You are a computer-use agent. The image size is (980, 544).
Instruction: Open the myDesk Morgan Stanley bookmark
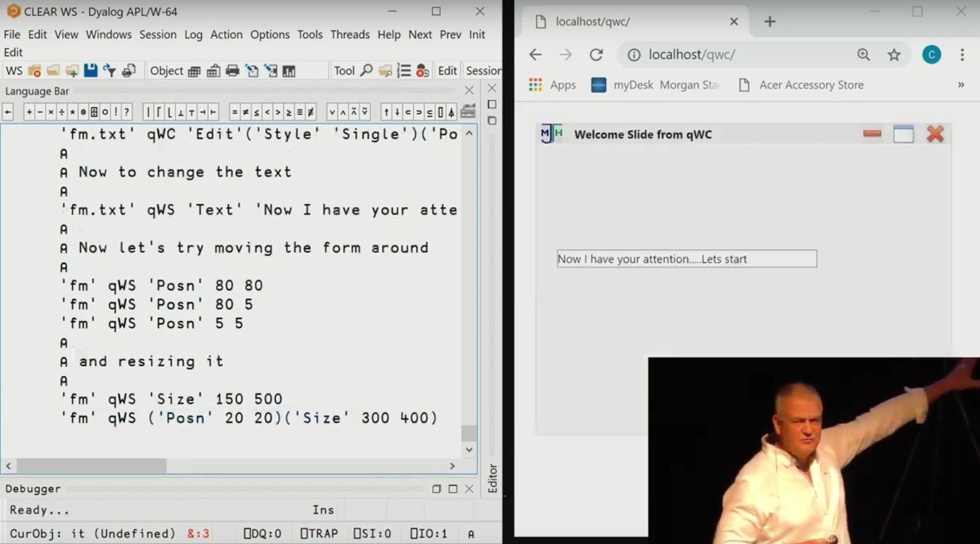point(655,85)
